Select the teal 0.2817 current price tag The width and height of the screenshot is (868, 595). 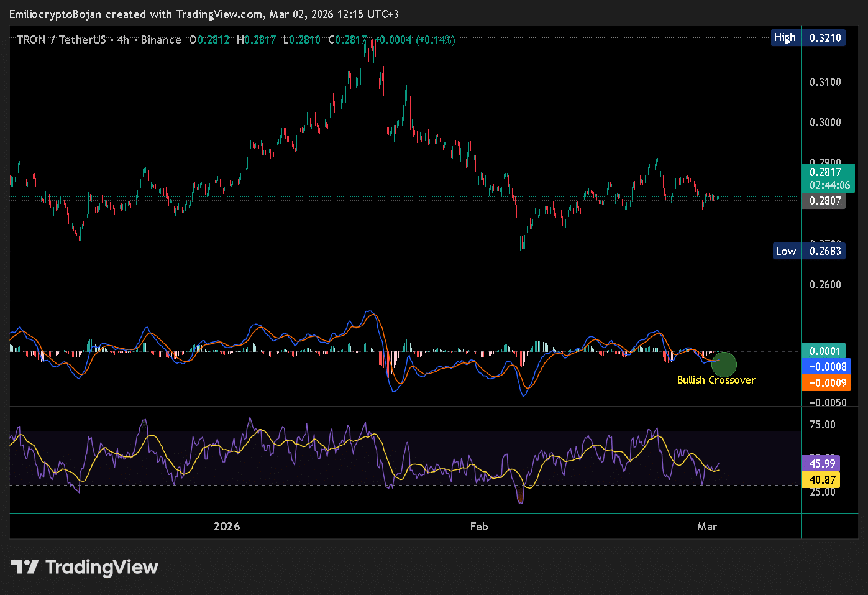[826, 173]
